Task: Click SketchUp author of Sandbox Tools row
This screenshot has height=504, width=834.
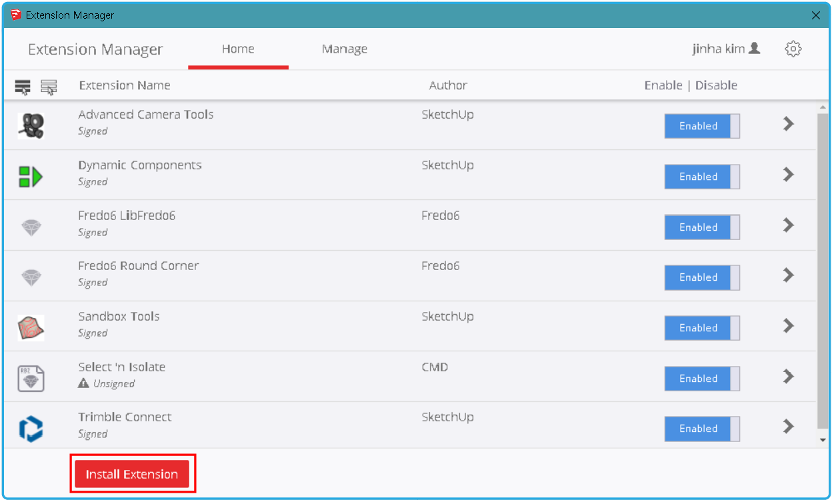Action: (x=447, y=317)
